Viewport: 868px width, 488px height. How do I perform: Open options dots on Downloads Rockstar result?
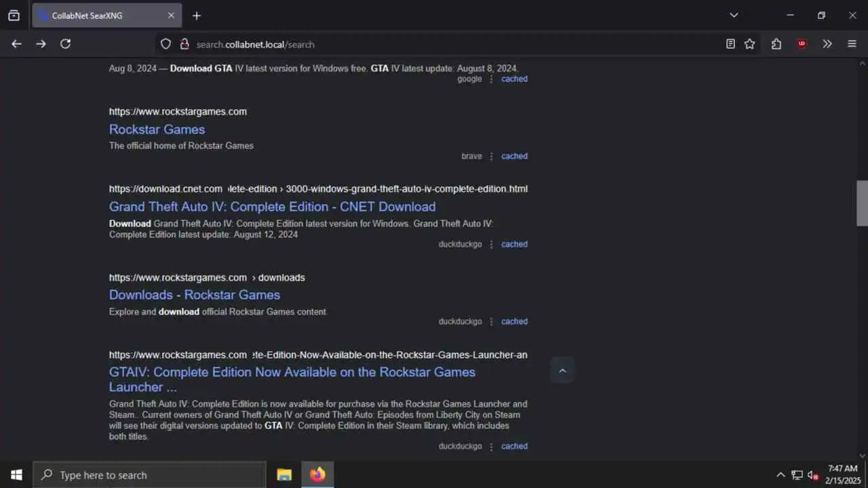pyautogui.click(x=492, y=322)
